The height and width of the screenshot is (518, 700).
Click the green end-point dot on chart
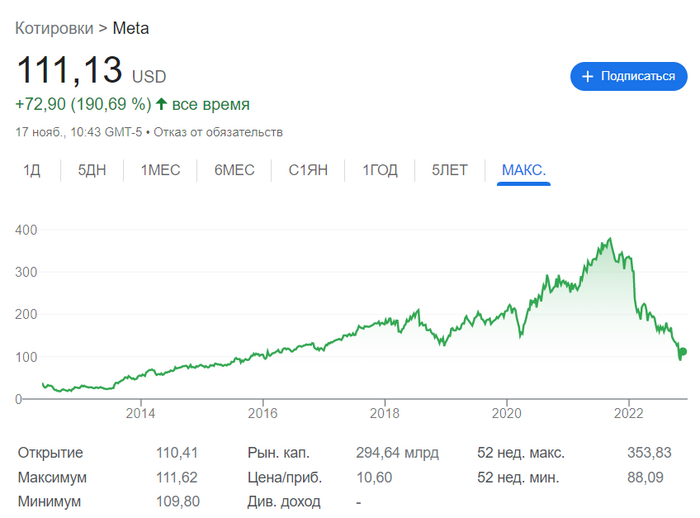coord(683,352)
